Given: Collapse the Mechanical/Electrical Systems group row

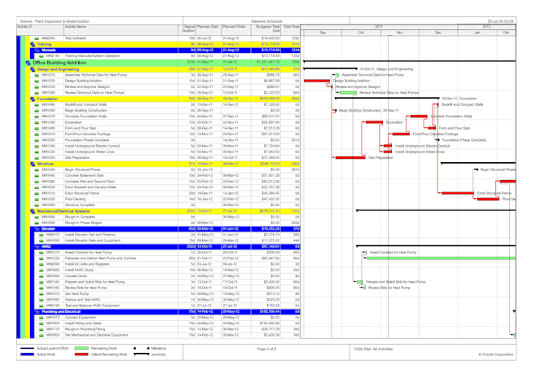Looking at the screenshot, I should click(33, 211).
